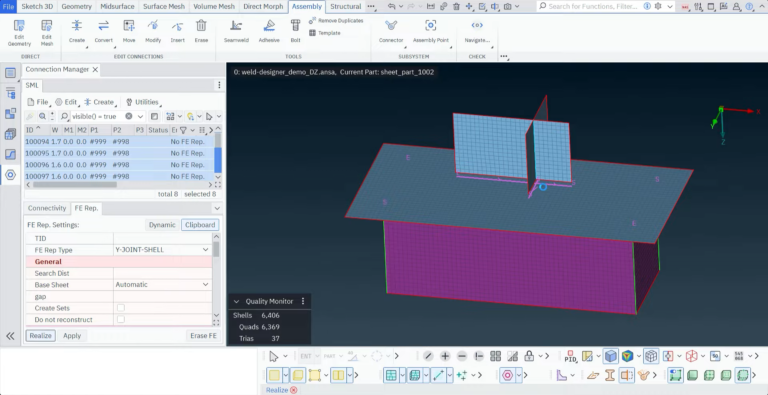This screenshot has height=395, width=768.
Task: Click the zoom-to-selection magnifier in Connection Manager
Action: [43, 116]
